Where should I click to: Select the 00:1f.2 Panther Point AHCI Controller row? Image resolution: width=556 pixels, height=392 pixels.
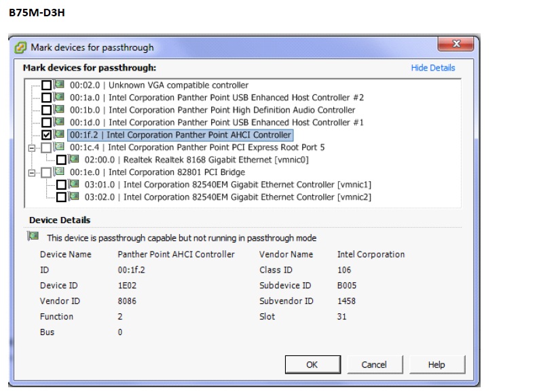(180, 135)
